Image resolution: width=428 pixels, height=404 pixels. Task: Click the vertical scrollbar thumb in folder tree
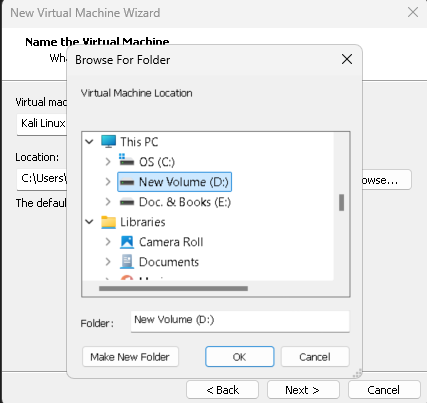pos(341,203)
